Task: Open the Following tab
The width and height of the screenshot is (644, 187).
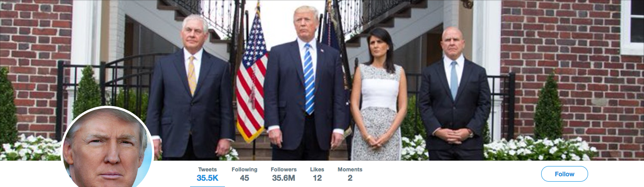Action: point(244,174)
